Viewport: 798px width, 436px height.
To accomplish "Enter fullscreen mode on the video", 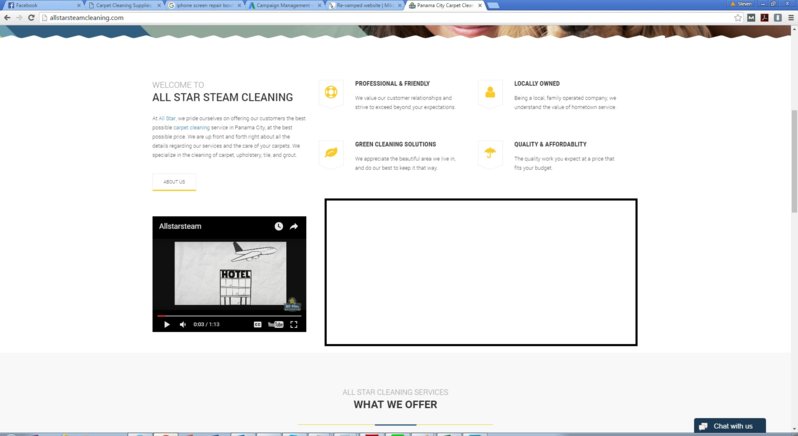I will 294,324.
